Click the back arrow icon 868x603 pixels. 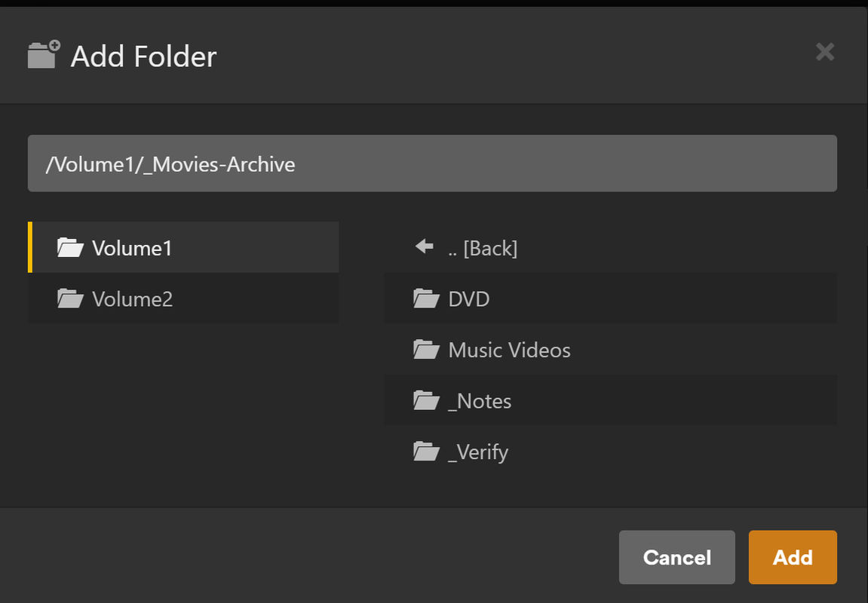click(x=425, y=246)
